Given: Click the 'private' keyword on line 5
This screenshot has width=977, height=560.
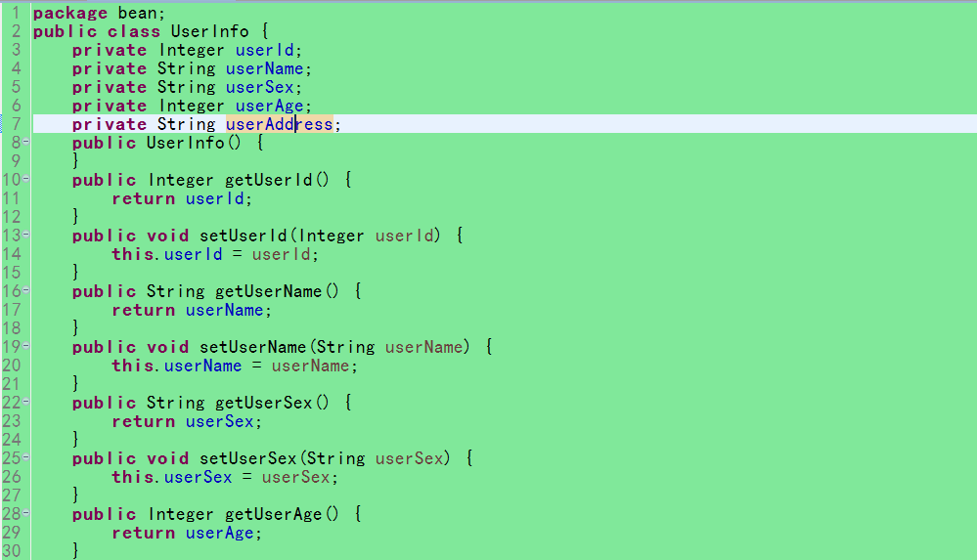Looking at the screenshot, I should point(109,87).
